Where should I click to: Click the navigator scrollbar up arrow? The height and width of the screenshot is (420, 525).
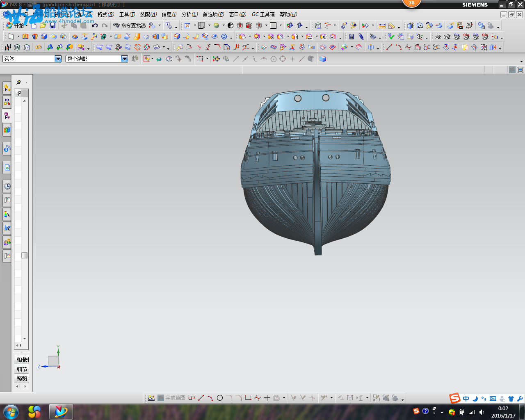click(x=25, y=101)
